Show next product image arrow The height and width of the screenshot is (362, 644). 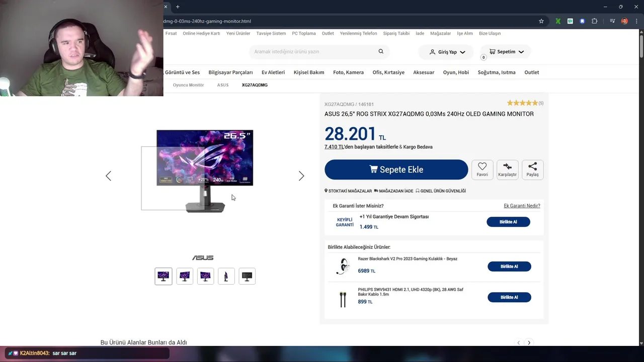(301, 175)
